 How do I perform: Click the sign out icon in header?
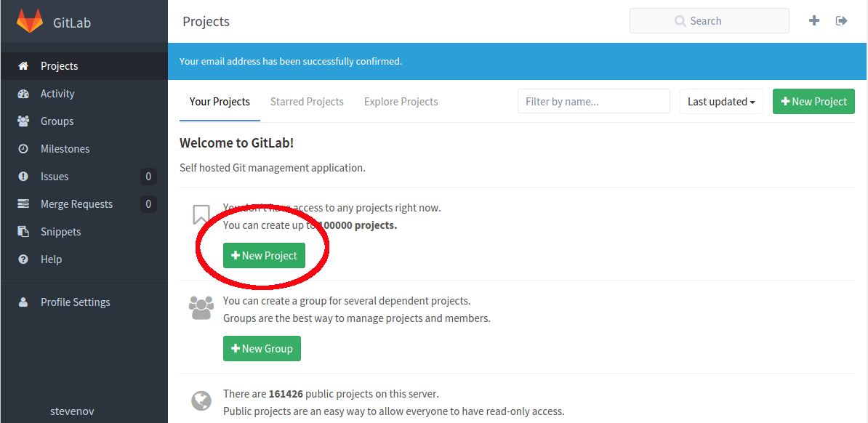click(x=841, y=21)
